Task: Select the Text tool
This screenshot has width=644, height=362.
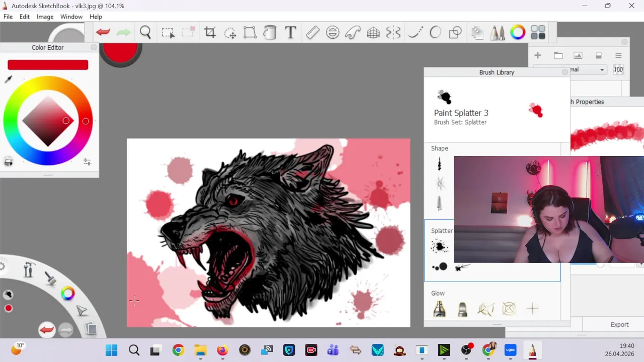Action: 290,33
